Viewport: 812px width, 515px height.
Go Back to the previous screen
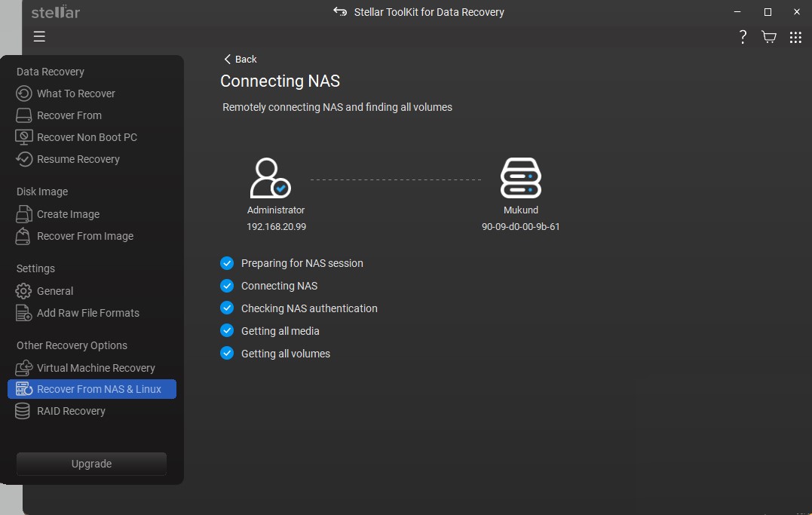coord(241,59)
